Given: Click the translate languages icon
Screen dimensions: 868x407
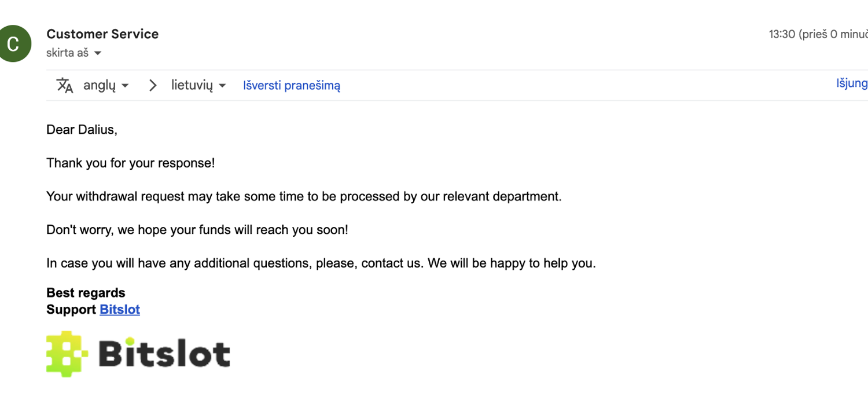Looking at the screenshot, I should pyautogui.click(x=65, y=86).
